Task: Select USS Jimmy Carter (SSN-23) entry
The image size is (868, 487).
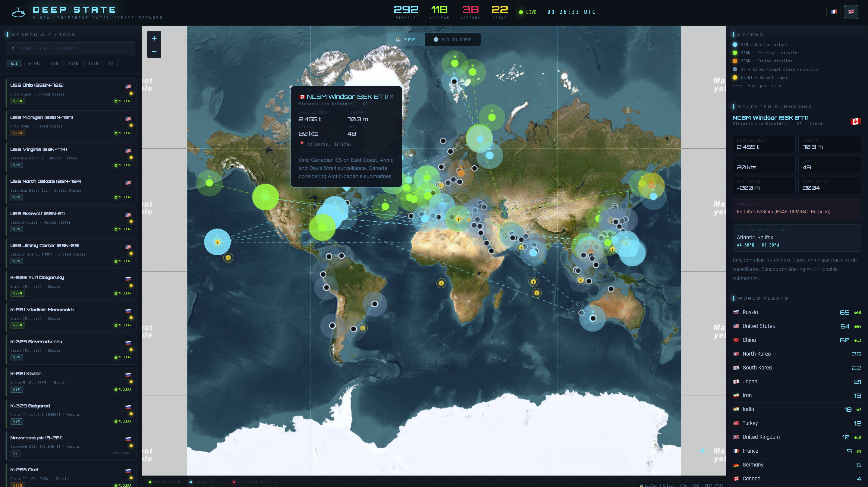Action: coord(71,253)
